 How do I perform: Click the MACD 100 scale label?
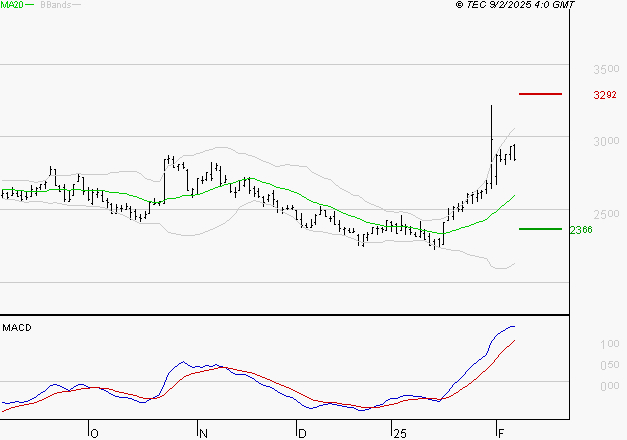[610, 344]
